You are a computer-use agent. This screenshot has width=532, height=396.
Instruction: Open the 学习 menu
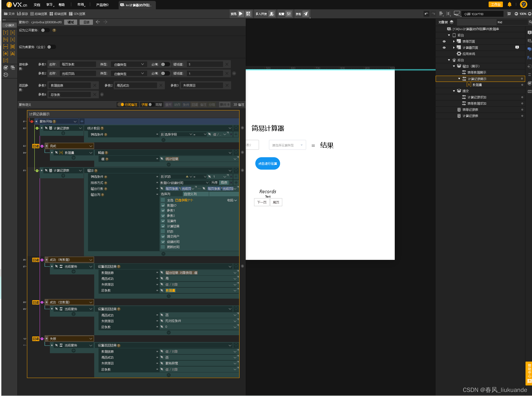[50, 5]
